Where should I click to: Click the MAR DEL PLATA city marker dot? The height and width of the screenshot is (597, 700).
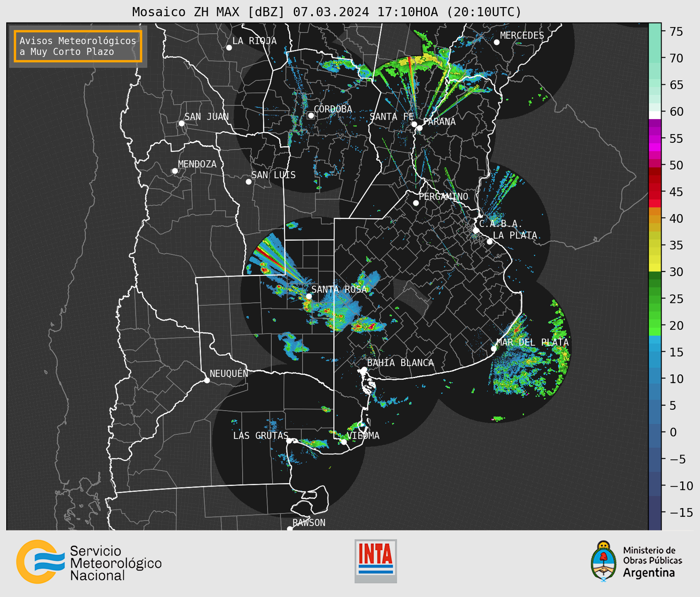[493, 349]
